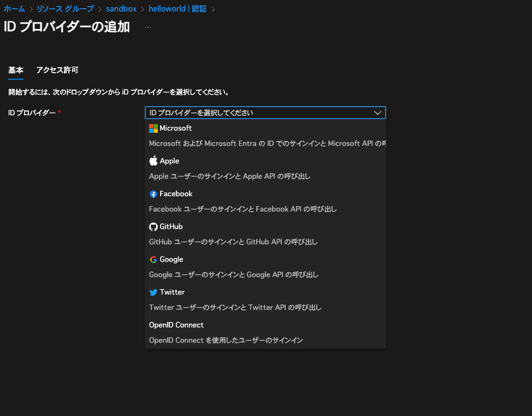Screen dimensions: 532x416
Task: Click the ID プロバイダーを選択してください combo box
Action: 265,113
